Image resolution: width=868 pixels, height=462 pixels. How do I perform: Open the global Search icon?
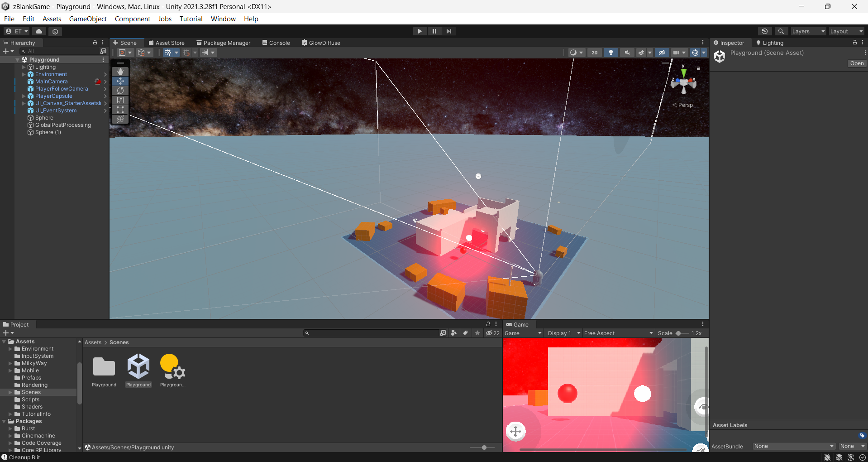(x=781, y=31)
